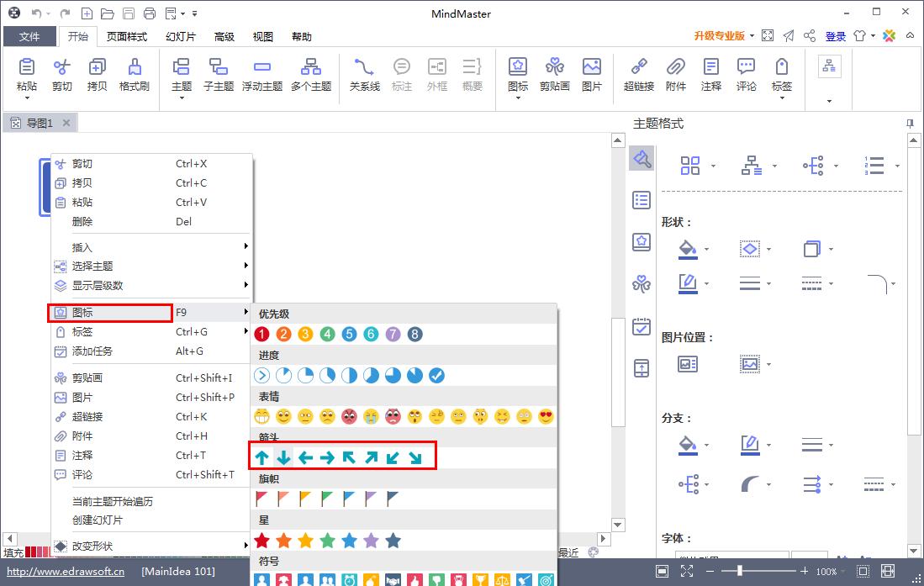Click the canvas horizontal scroll left arrow
Screen dimensions: 924x586
9,538
